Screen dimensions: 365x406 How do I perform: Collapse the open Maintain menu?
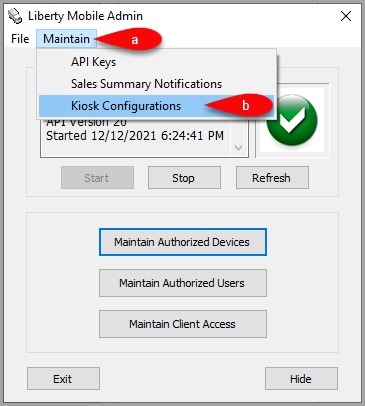tap(66, 39)
